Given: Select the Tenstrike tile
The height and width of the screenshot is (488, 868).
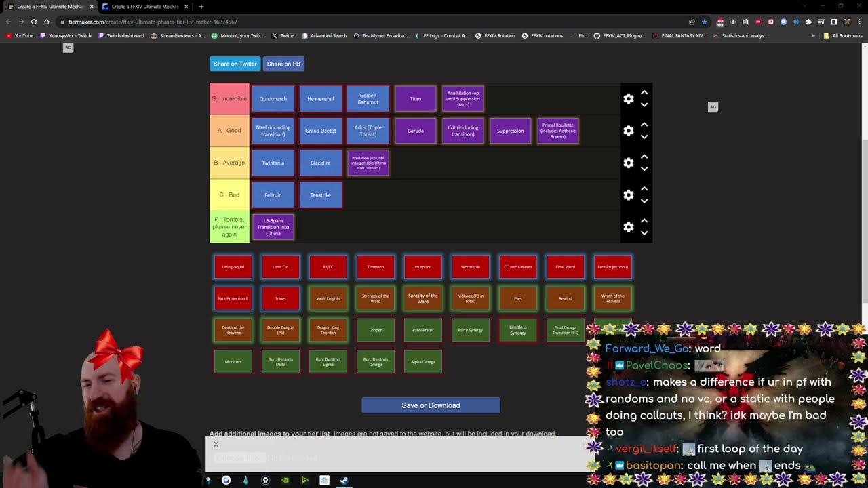Looking at the screenshot, I should [x=321, y=195].
